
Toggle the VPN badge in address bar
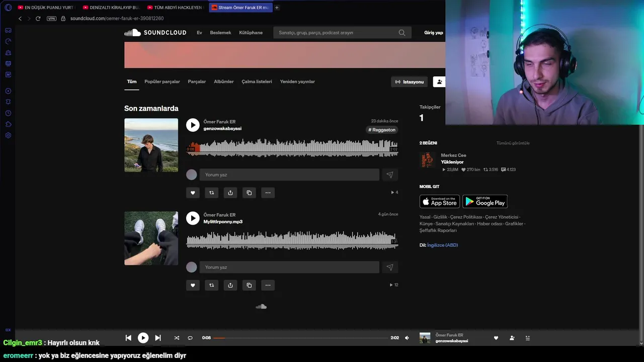coord(51,19)
